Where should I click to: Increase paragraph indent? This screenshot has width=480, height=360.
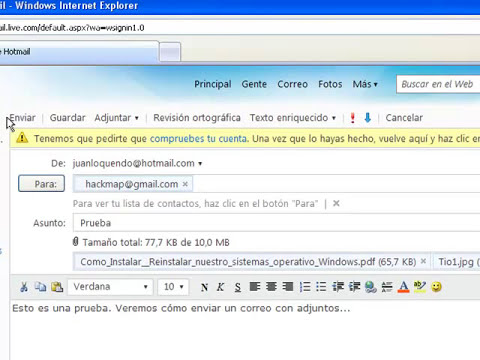pos(354,287)
